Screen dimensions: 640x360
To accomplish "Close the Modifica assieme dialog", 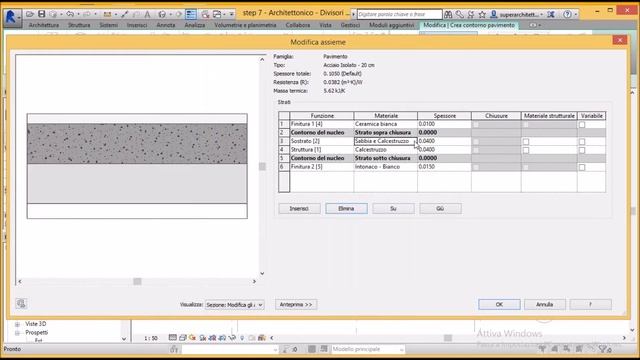I will pyautogui.click(x=620, y=40).
